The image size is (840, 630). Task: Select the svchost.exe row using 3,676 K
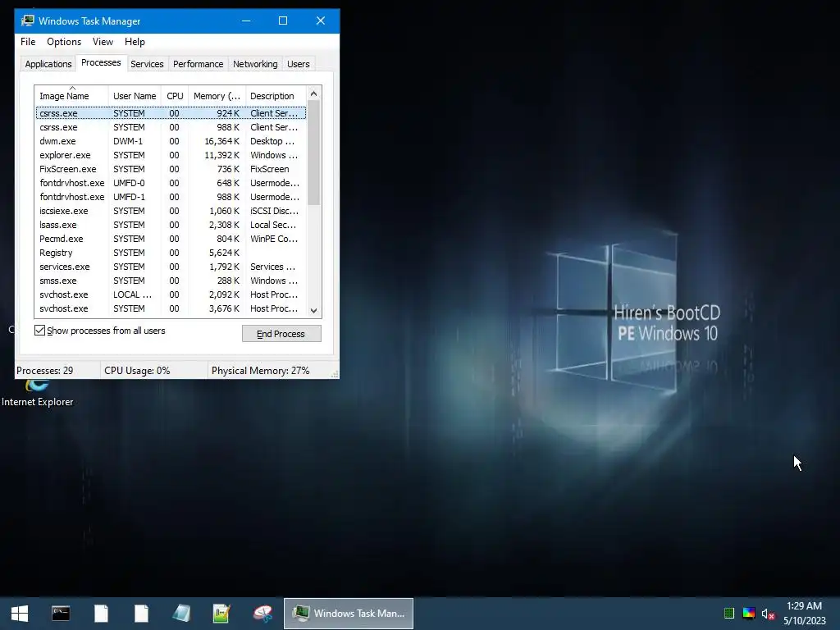click(171, 308)
